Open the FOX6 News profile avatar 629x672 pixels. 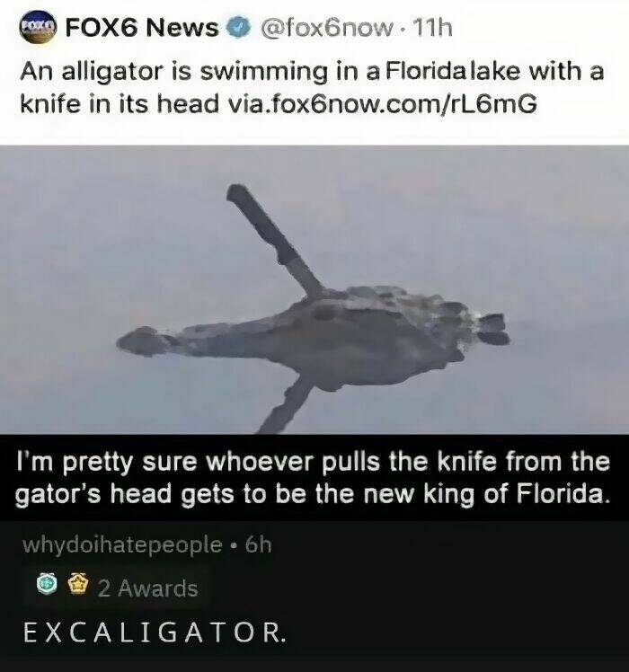tap(38, 29)
